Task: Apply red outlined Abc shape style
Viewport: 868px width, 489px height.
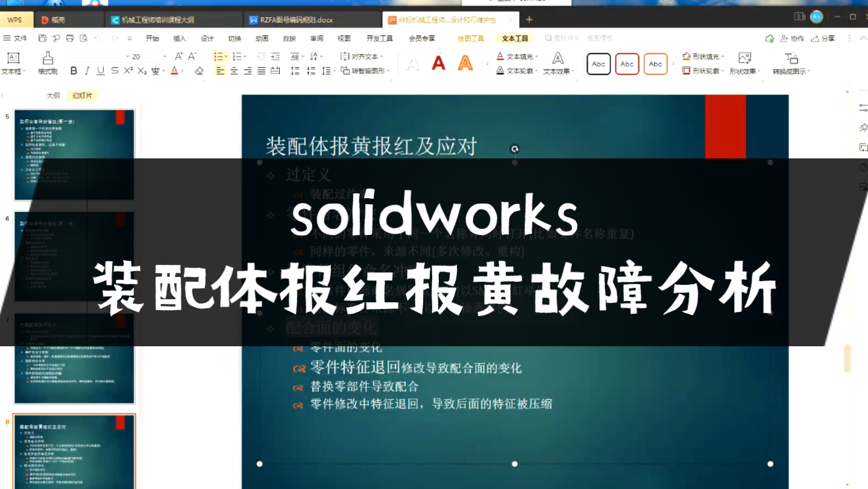Action: coord(627,64)
